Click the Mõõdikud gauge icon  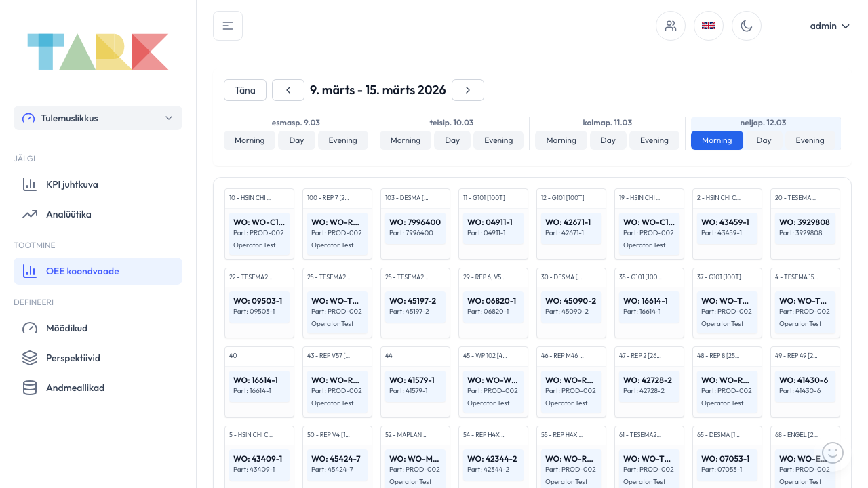point(30,328)
